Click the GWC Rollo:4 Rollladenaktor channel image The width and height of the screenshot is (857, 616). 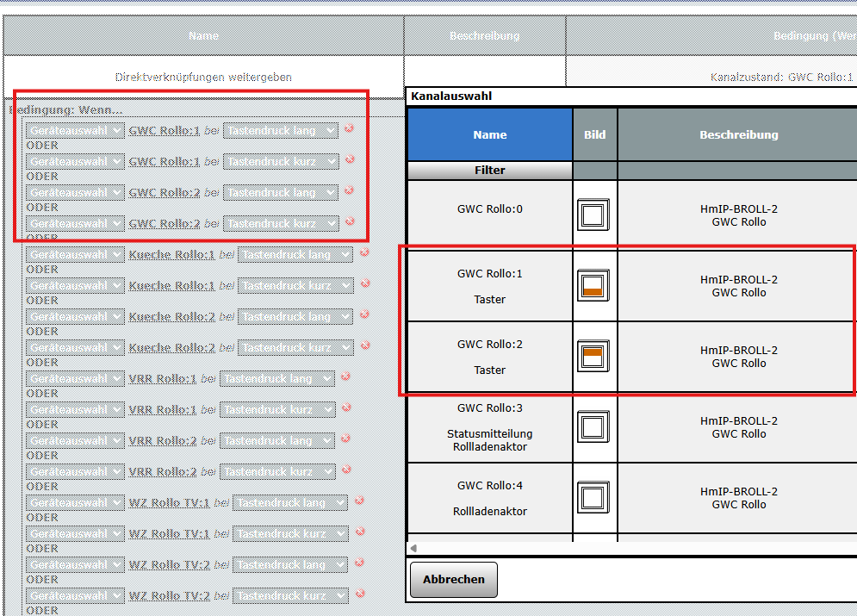point(593,498)
